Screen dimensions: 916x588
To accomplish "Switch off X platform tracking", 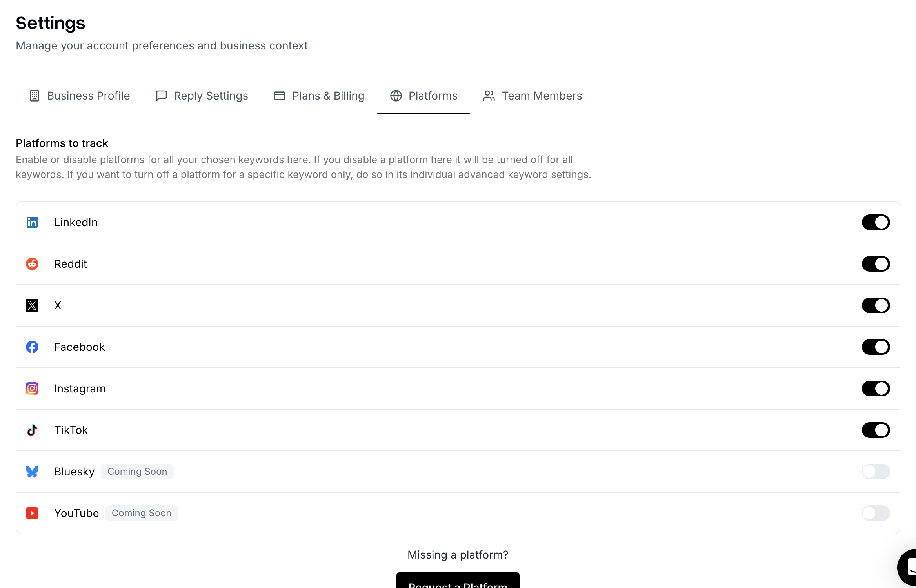I will pos(876,305).
